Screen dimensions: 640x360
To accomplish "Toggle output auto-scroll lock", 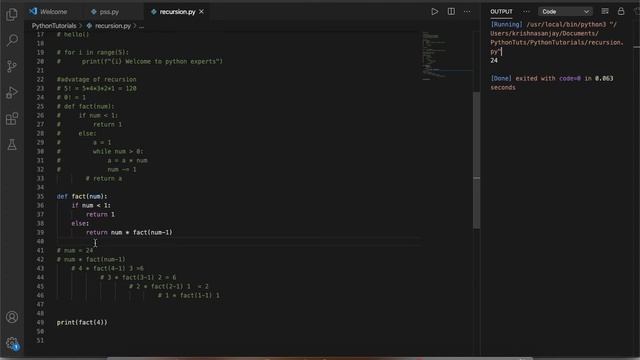I will coord(621,11).
